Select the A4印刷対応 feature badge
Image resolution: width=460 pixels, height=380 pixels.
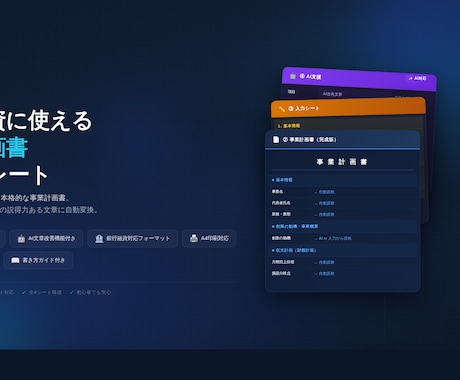(209, 238)
